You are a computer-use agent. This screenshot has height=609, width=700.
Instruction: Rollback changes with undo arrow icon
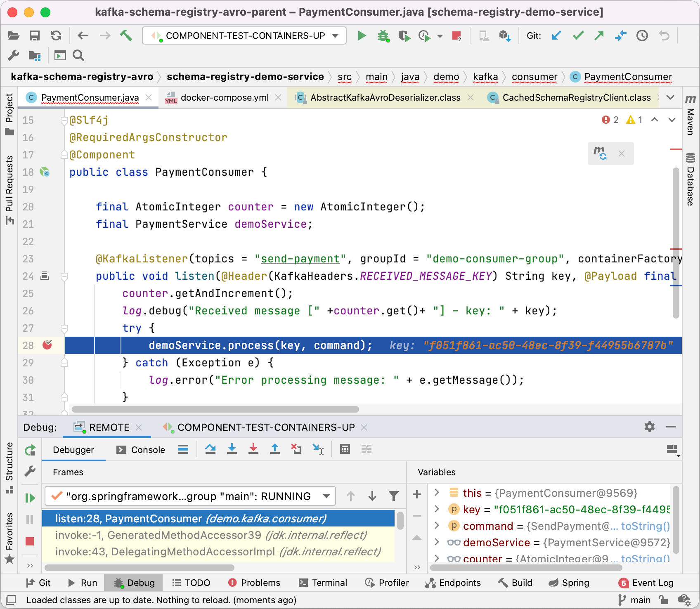664,36
